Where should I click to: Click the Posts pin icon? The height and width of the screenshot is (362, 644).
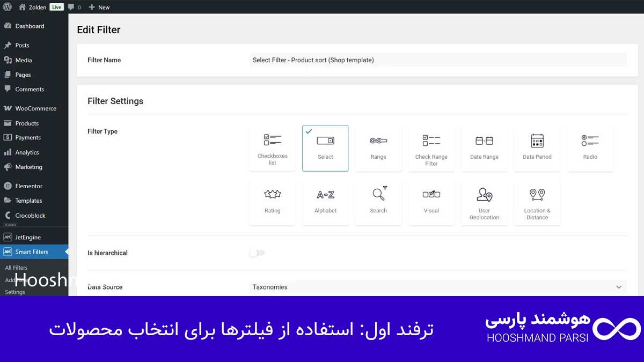click(8, 45)
